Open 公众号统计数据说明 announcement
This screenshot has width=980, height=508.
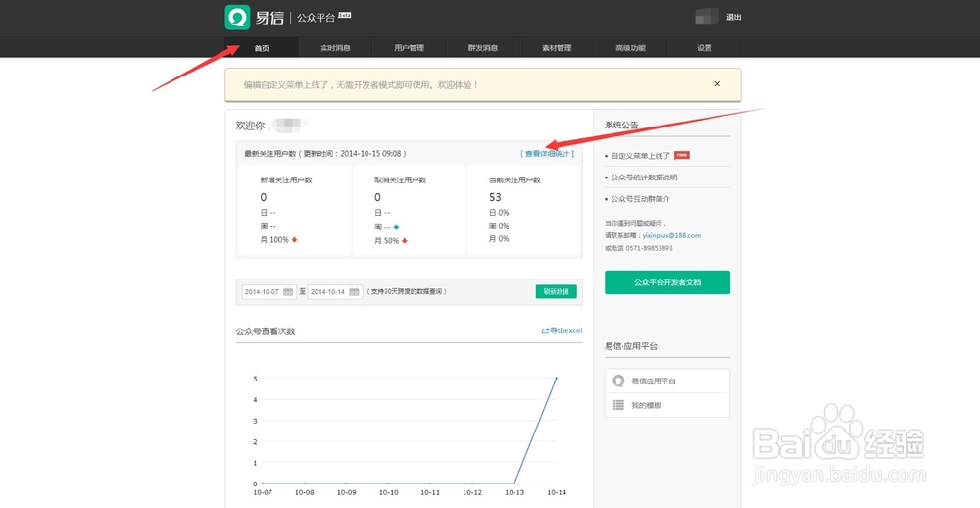(x=645, y=178)
